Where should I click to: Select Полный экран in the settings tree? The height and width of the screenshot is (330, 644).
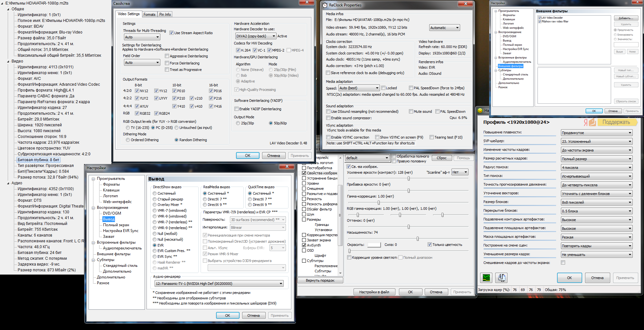click(x=116, y=225)
